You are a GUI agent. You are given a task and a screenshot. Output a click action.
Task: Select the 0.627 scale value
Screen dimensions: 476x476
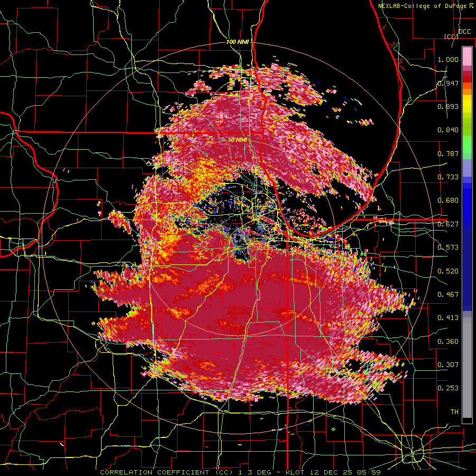tap(448, 224)
